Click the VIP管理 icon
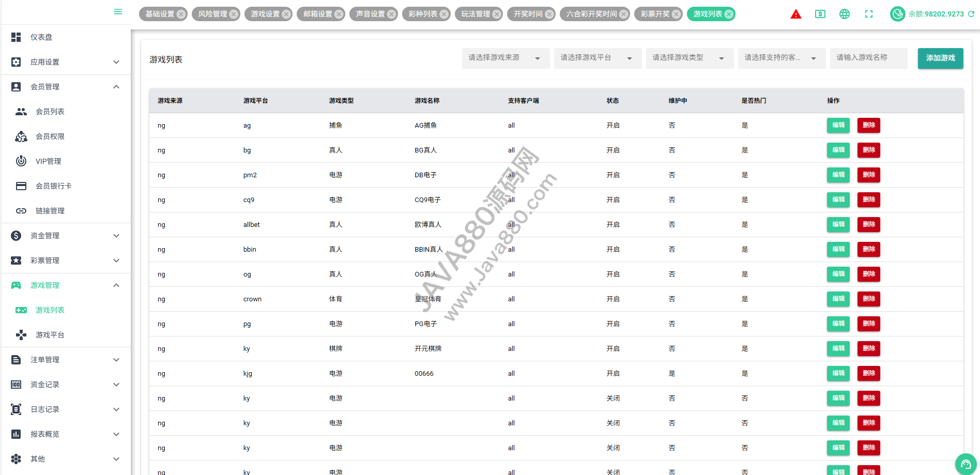 point(21,161)
